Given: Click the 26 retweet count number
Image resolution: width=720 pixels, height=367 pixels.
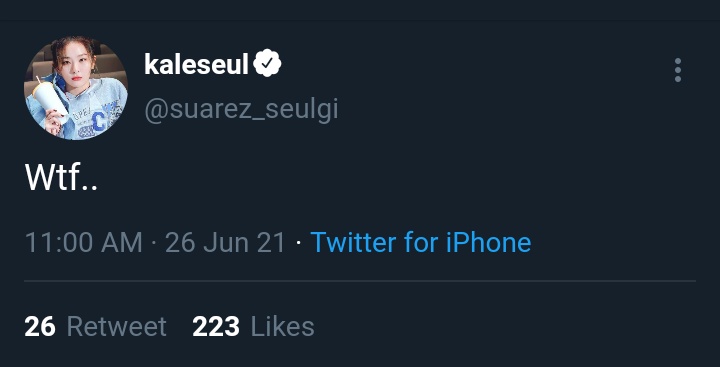Looking at the screenshot, I should (x=40, y=327).
